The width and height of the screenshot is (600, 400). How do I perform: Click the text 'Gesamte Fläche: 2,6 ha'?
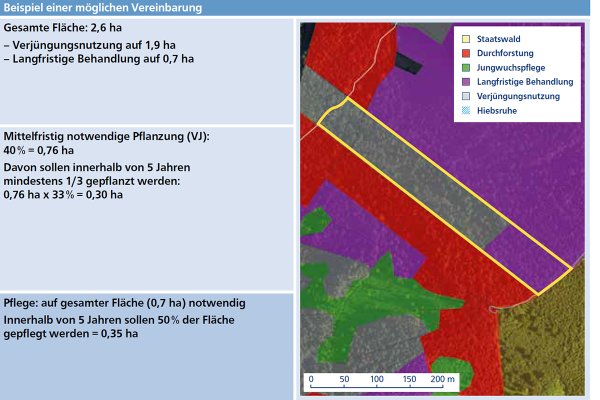(63, 28)
